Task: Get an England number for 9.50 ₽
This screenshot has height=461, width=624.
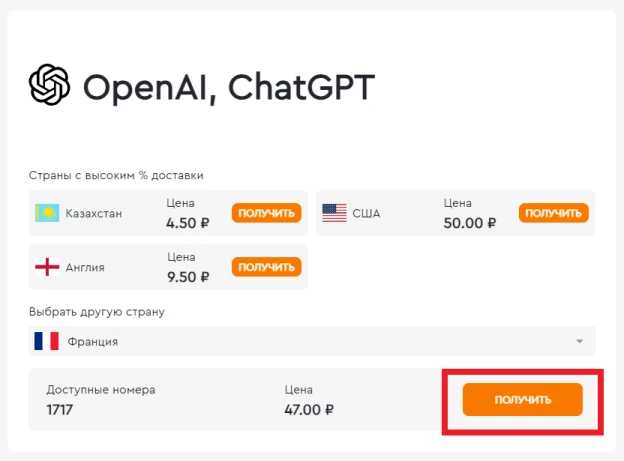Action: pos(267,267)
